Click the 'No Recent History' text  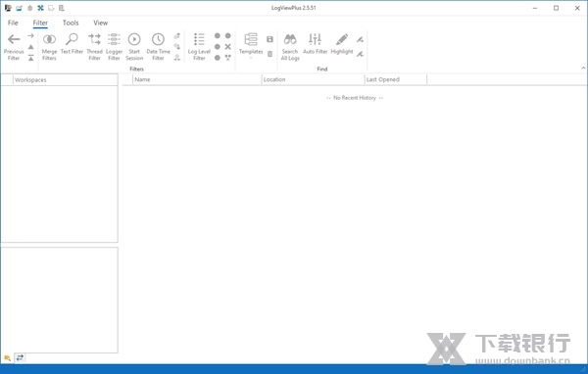pos(355,98)
